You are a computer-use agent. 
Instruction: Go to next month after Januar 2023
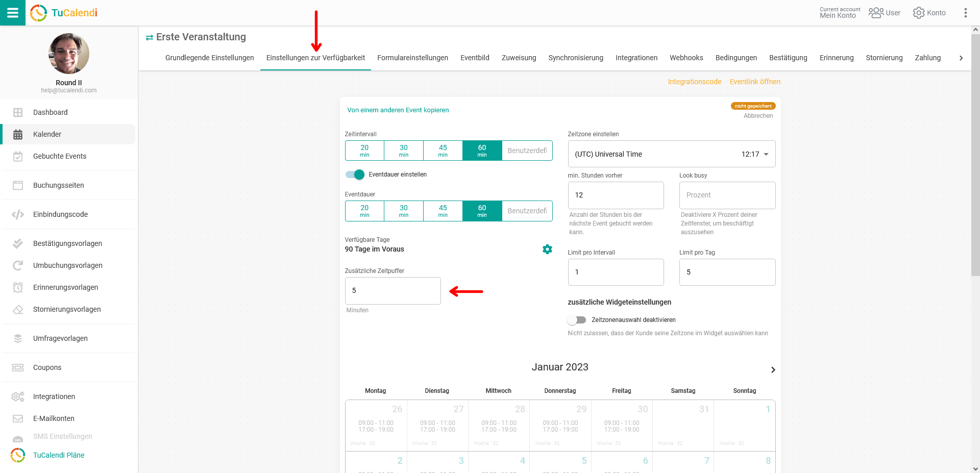(x=773, y=370)
